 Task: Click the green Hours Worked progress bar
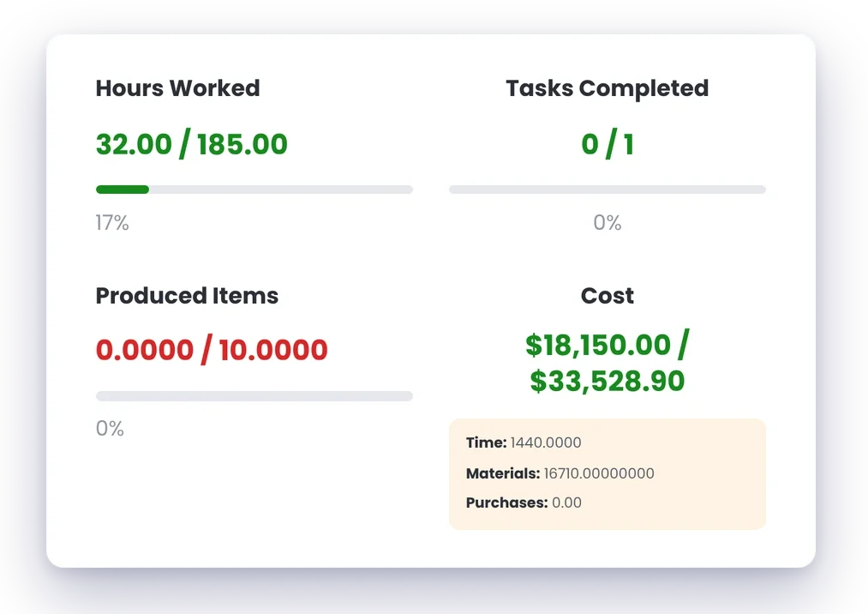(123, 190)
